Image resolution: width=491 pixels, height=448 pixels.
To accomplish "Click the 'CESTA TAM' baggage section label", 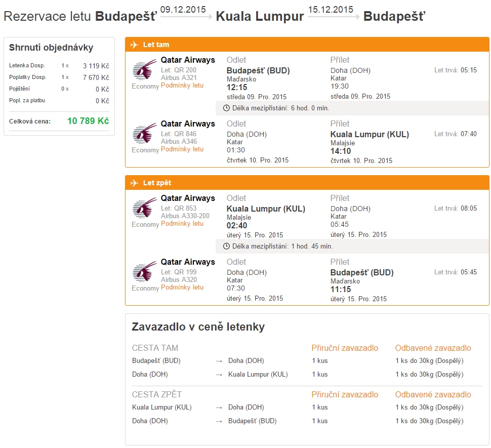I will [x=155, y=348].
